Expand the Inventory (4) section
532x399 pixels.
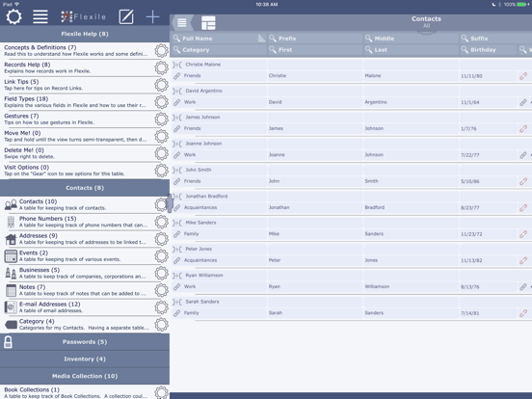click(85, 359)
